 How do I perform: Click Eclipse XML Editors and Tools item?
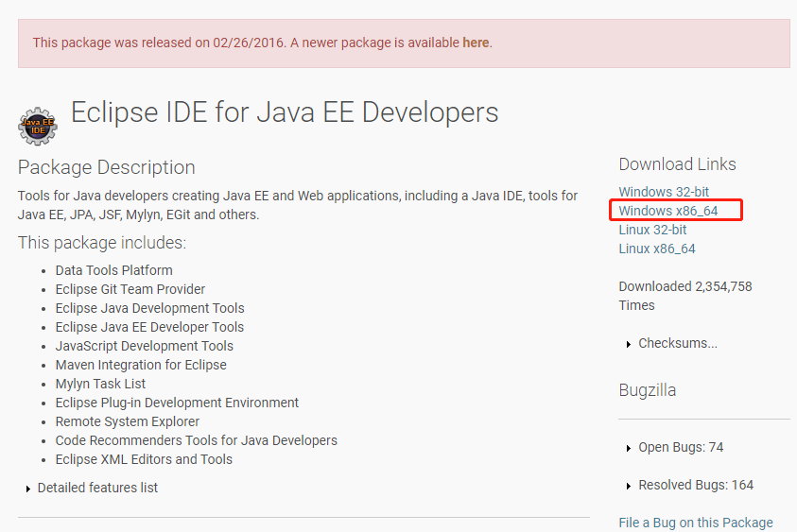[144, 459]
